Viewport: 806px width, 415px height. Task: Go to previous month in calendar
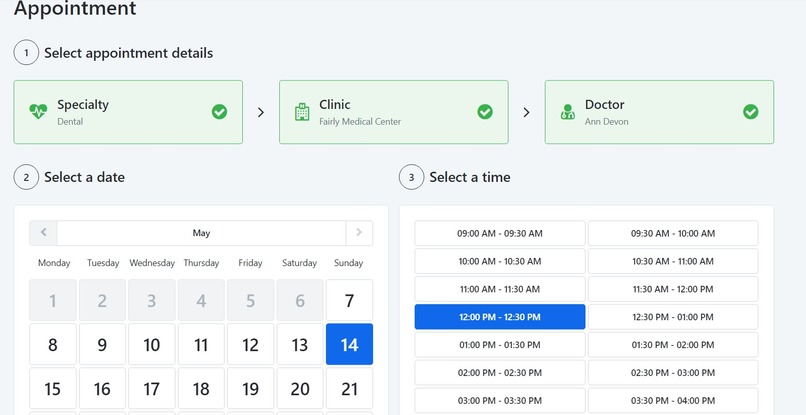coord(44,233)
